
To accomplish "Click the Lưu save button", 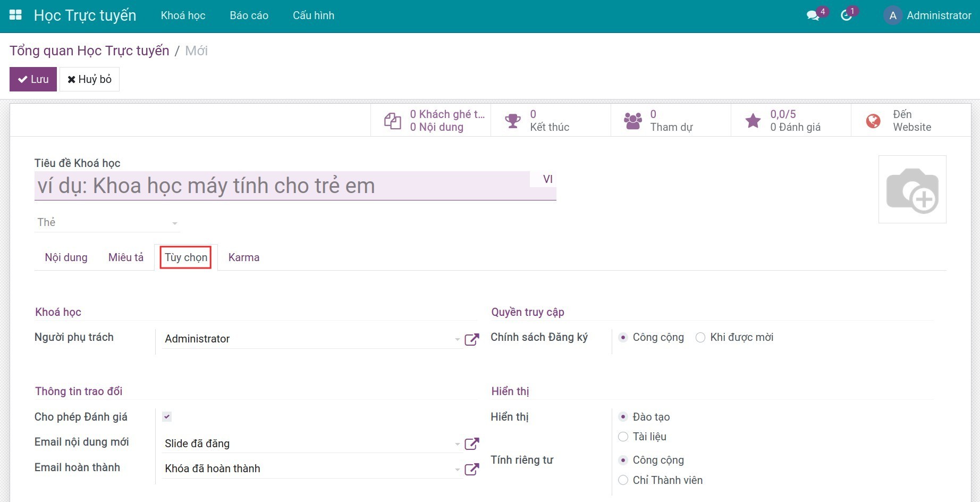I will pos(33,79).
